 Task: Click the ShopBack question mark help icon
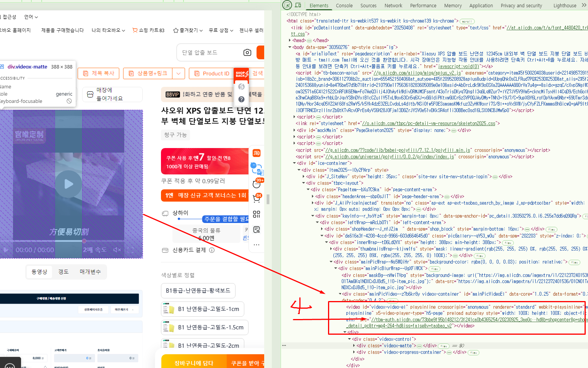(x=241, y=99)
